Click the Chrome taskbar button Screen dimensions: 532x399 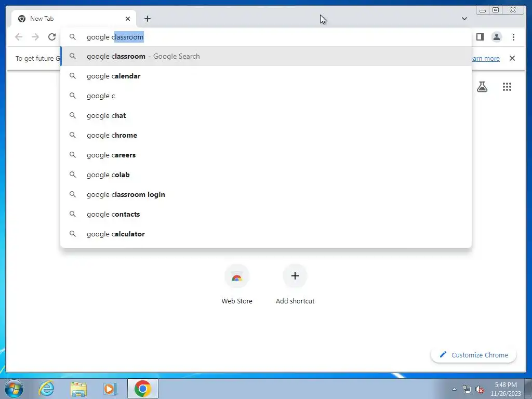click(143, 389)
